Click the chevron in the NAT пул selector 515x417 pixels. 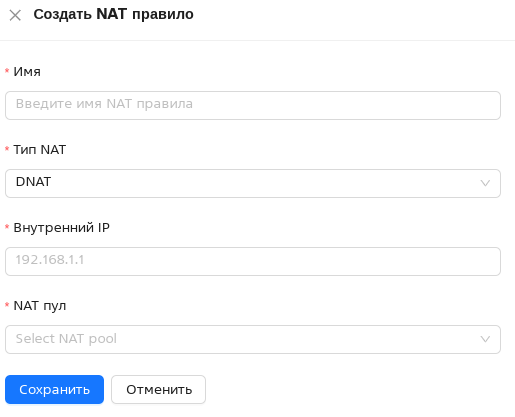click(485, 339)
